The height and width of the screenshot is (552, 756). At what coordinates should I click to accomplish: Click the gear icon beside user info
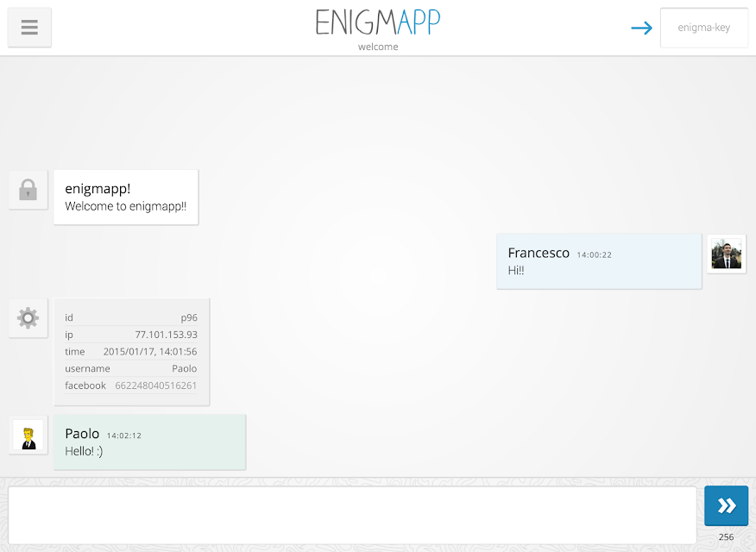click(x=28, y=318)
